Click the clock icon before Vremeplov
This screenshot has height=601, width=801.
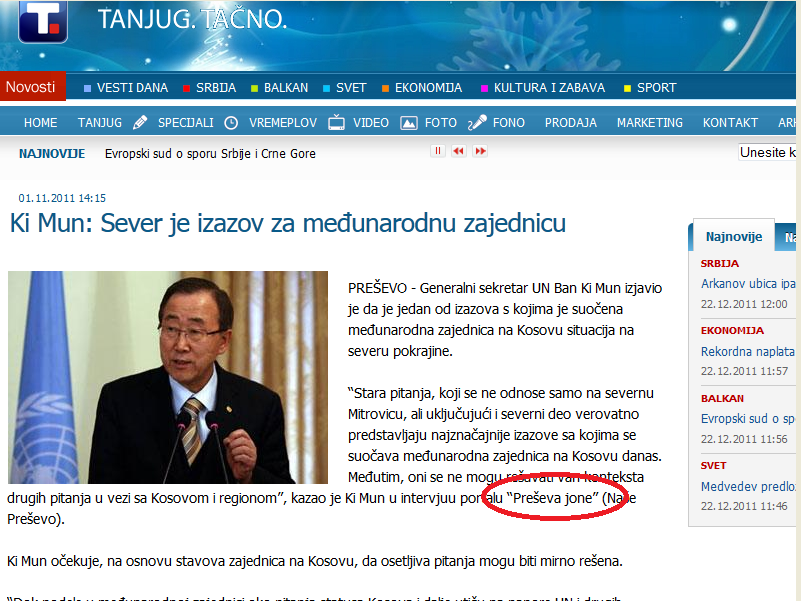[231, 123]
